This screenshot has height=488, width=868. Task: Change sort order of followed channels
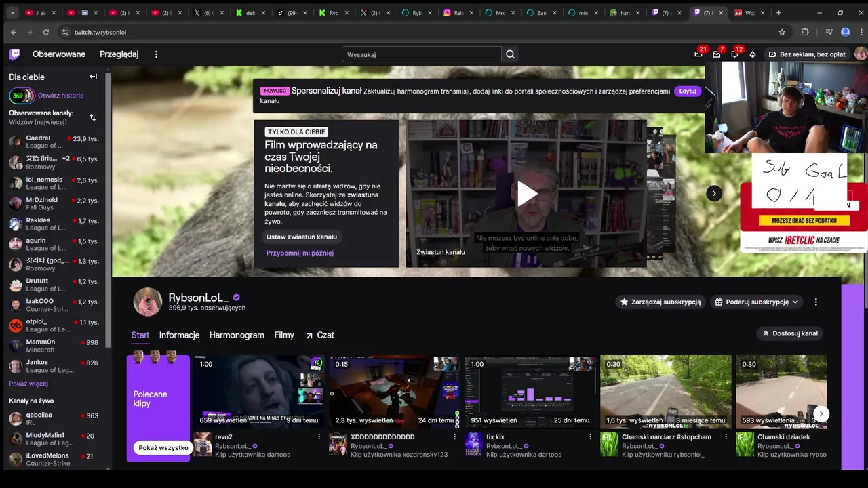point(93,117)
